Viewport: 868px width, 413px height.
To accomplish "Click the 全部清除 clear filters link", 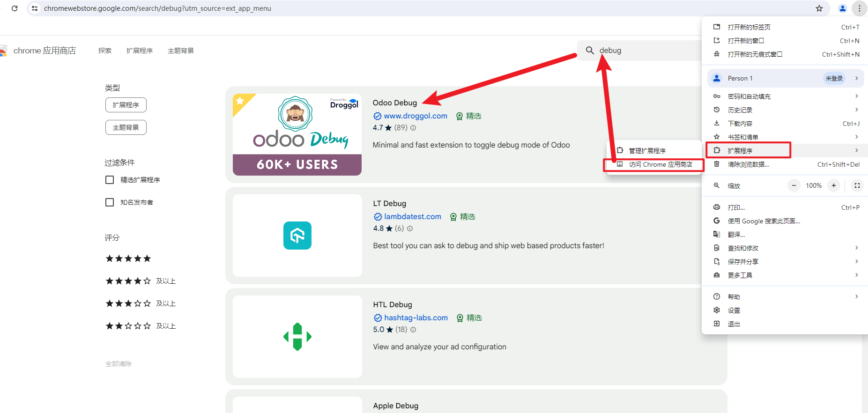I will (x=119, y=364).
